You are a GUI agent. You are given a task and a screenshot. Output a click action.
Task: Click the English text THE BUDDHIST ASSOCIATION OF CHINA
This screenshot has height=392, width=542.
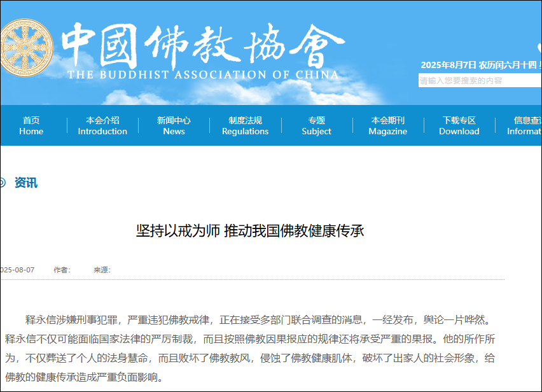pyautogui.click(x=203, y=74)
